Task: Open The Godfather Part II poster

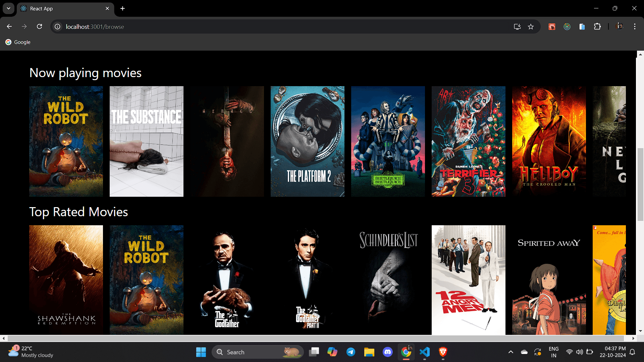Action: tap(308, 280)
